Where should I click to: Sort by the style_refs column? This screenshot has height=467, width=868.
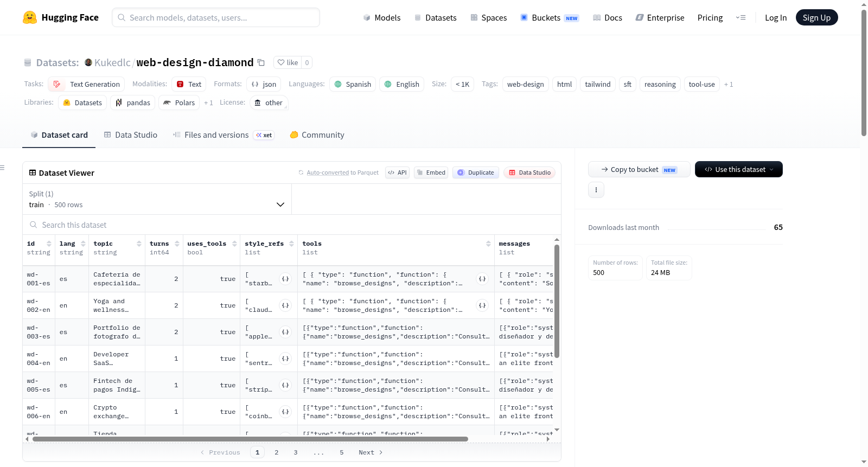(291, 244)
